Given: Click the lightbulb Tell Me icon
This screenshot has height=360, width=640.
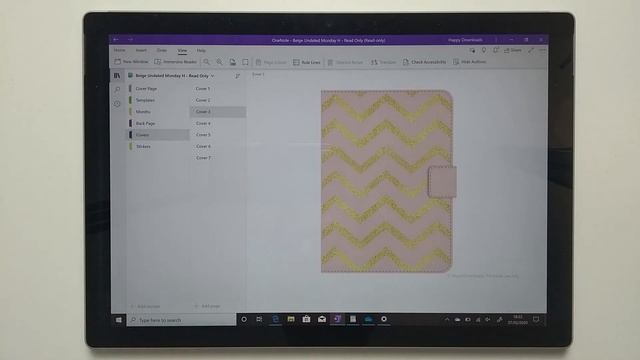Looking at the screenshot, I should [484, 50].
